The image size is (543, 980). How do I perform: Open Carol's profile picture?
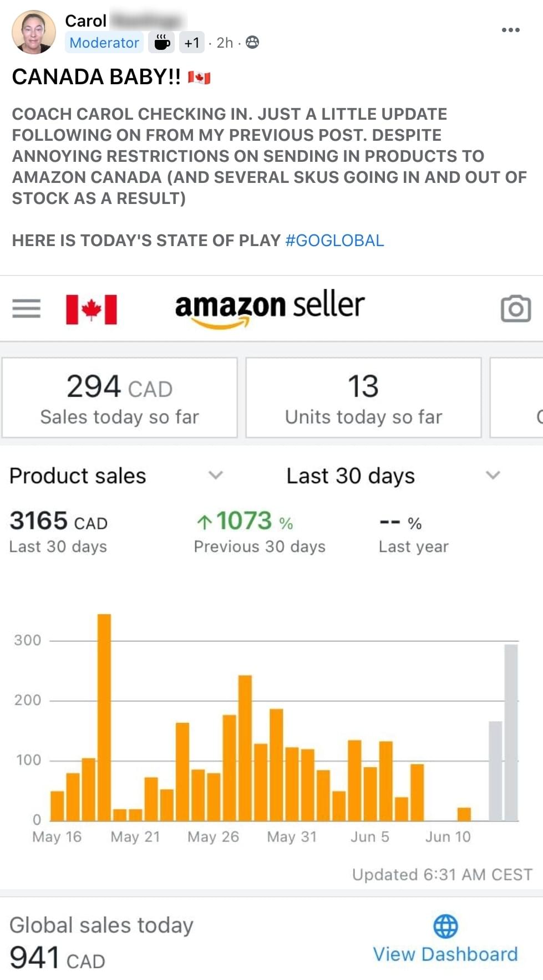(34, 32)
